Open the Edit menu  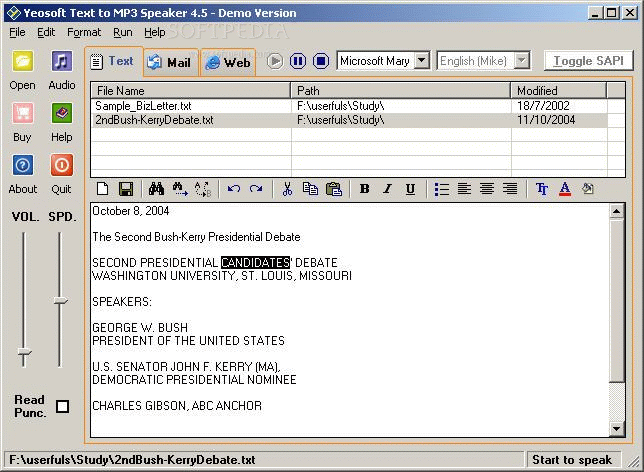click(x=46, y=32)
